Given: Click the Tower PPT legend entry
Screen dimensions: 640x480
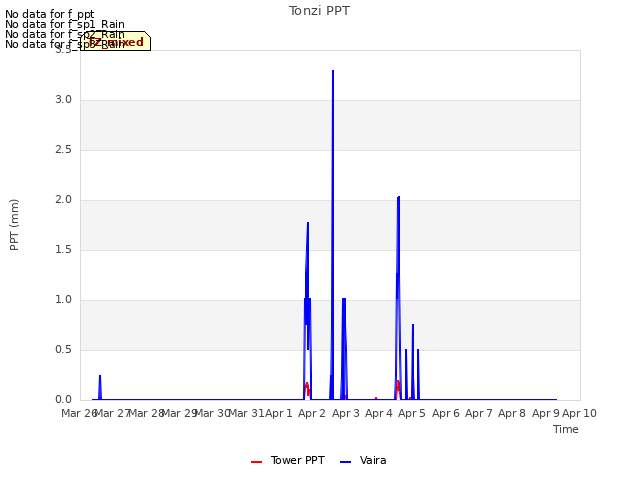Looking at the screenshot, I should [288, 460].
